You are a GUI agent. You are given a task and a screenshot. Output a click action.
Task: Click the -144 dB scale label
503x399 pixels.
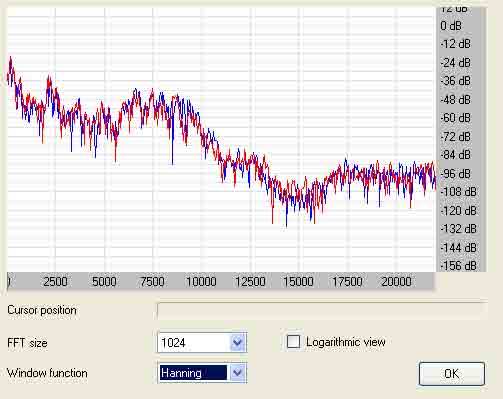click(458, 248)
